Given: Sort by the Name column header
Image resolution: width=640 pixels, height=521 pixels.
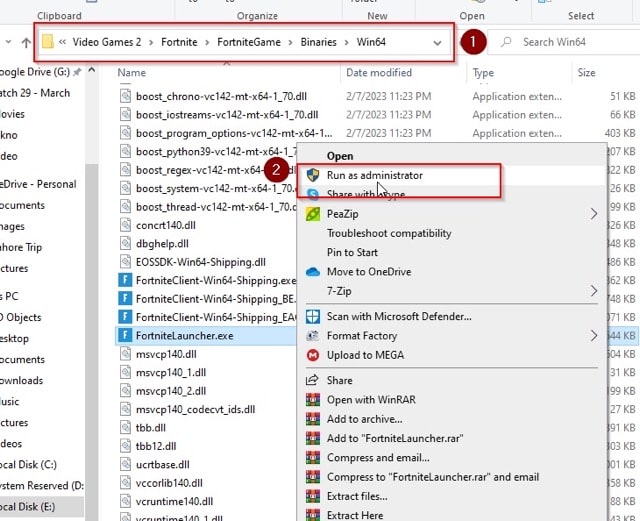Looking at the screenshot, I should point(131,73).
